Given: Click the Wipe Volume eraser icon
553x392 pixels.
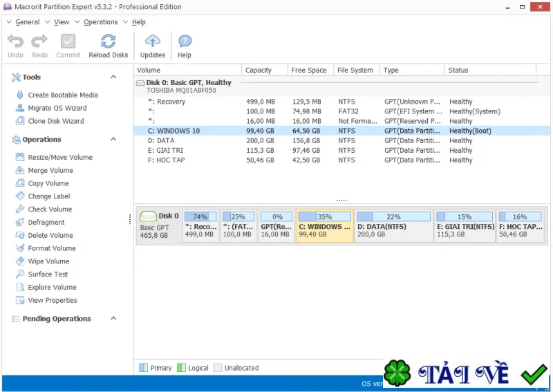Looking at the screenshot, I should coord(20,261).
